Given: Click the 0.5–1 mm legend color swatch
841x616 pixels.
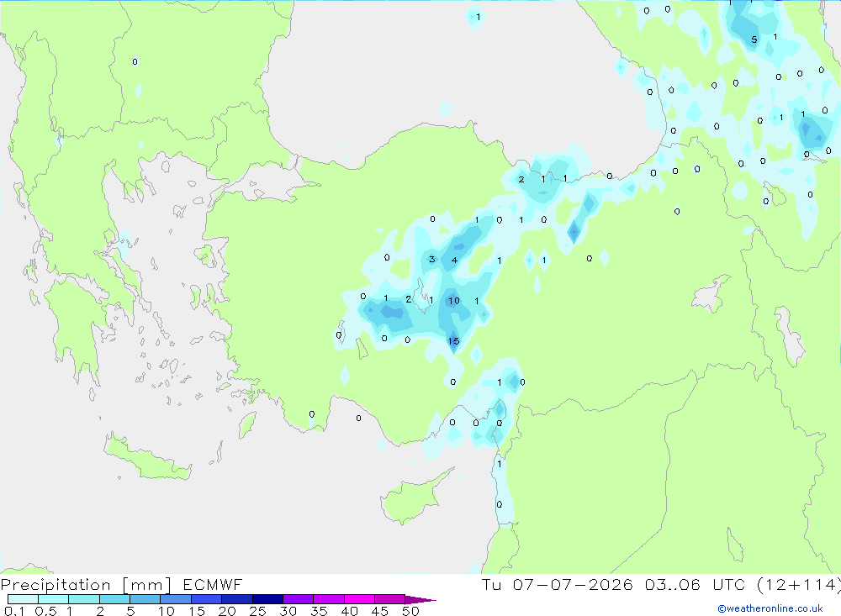Looking at the screenshot, I should tap(53, 599).
